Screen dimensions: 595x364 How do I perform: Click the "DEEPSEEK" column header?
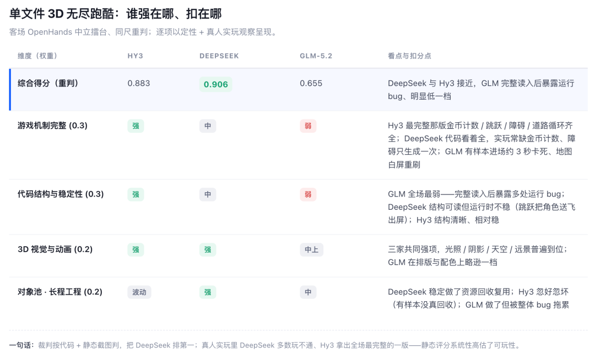coord(219,56)
